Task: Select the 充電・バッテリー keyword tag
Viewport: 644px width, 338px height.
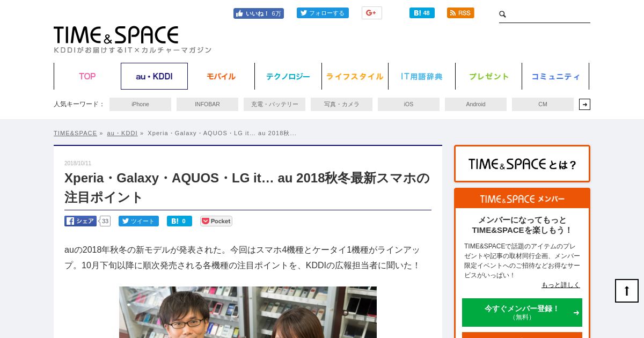Action: click(274, 104)
